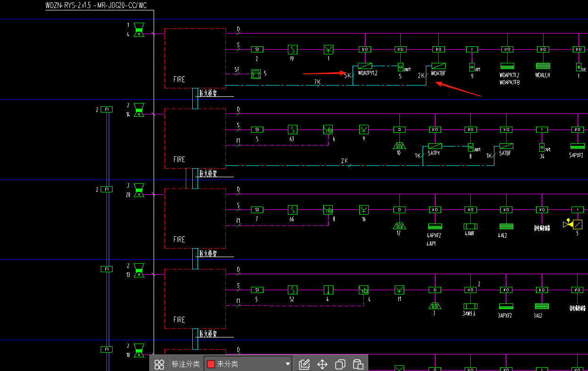Select the smoke detector symbol labeled 63
This screenshot has height=371, width=588.
click(x=293, y=129)
